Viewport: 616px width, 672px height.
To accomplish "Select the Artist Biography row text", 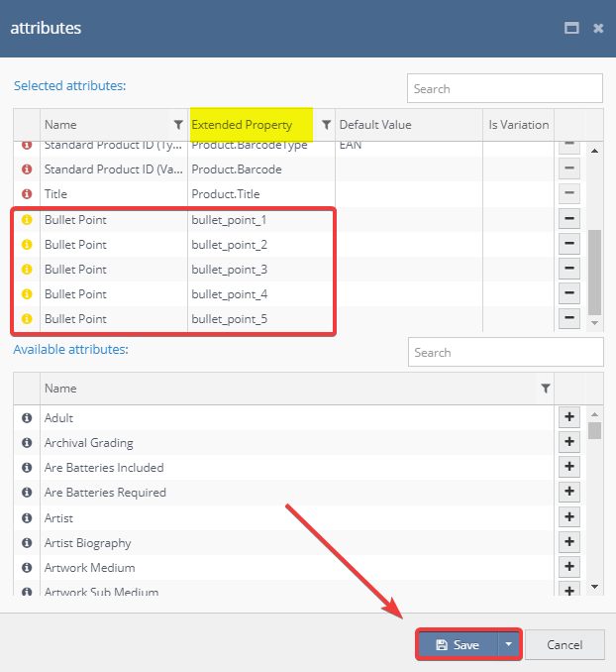I will [x=87, y=543].
